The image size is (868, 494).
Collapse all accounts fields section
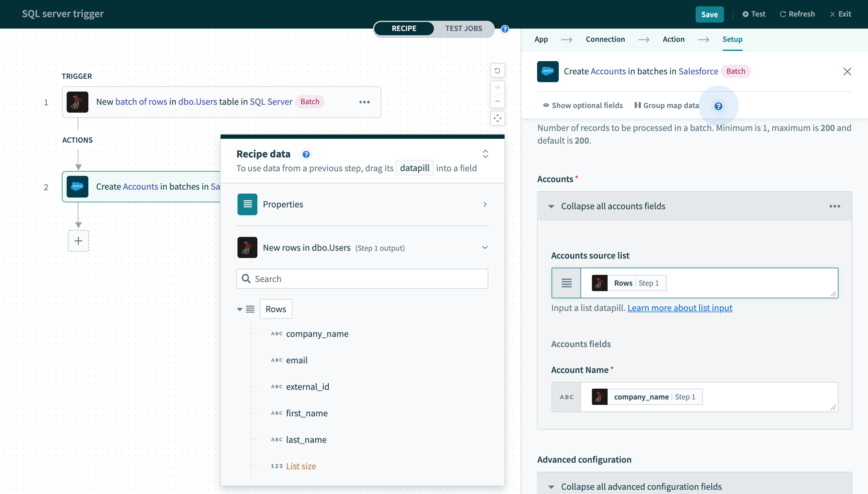click(x=613, y=206)
